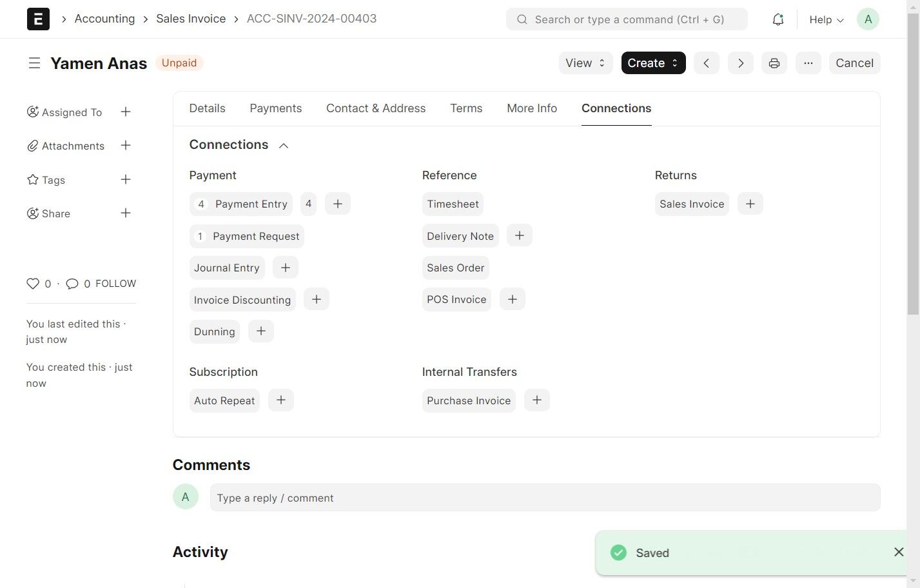
Task: Click the comment reply input field
Action: click(544, 498)
